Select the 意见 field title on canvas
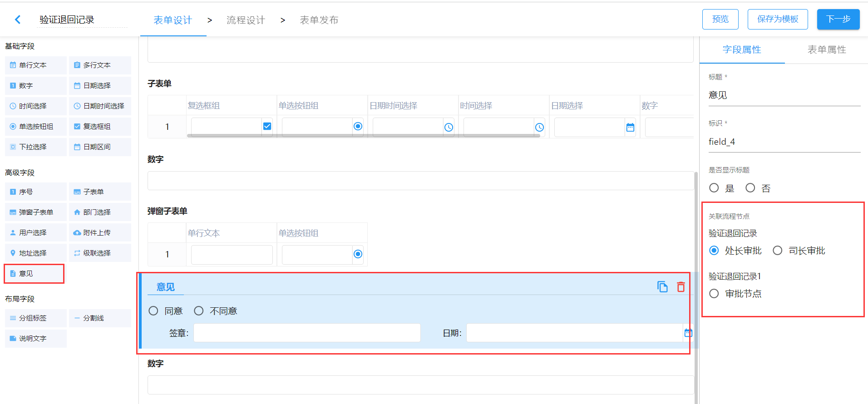 tap(166, 287)
